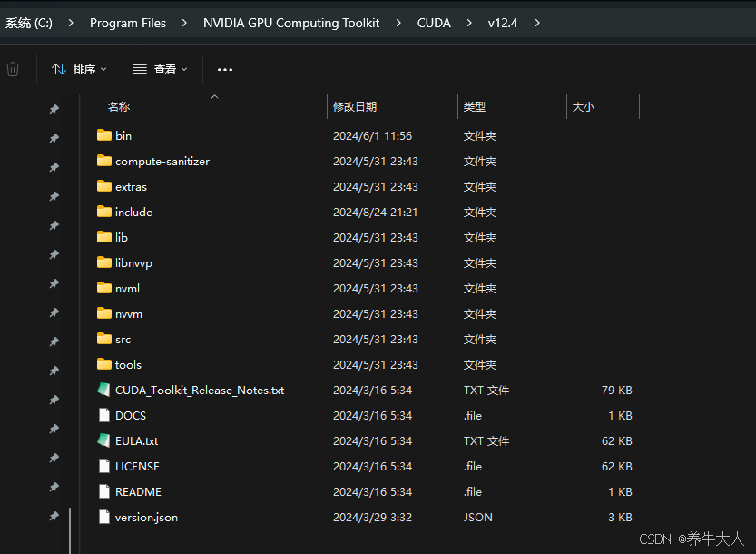Click the 79 KB size cell
756x554 pixels.
click(616, 390)
